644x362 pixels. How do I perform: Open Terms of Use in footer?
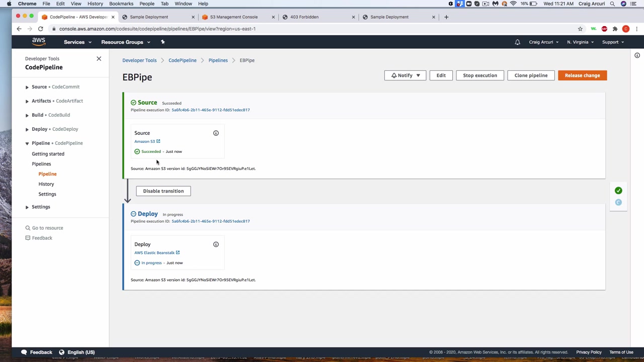tap(621, 352)
